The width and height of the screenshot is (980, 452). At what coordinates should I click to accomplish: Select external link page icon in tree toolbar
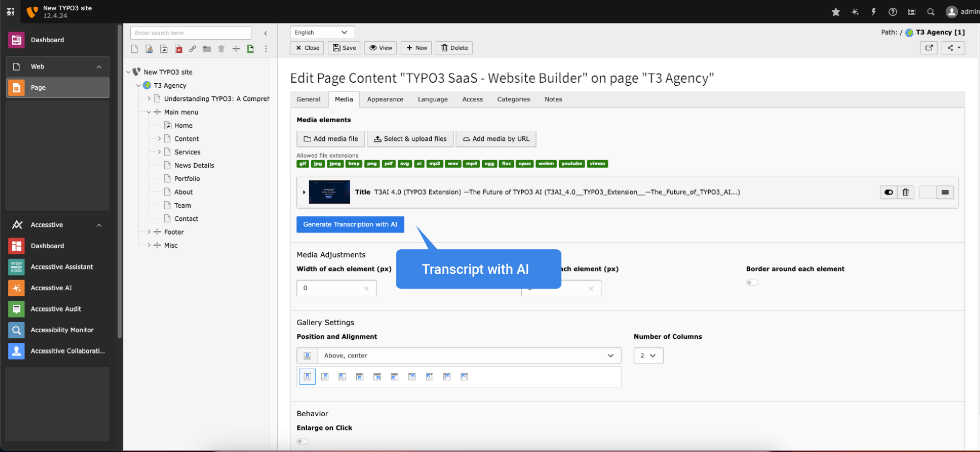point(193,49)
